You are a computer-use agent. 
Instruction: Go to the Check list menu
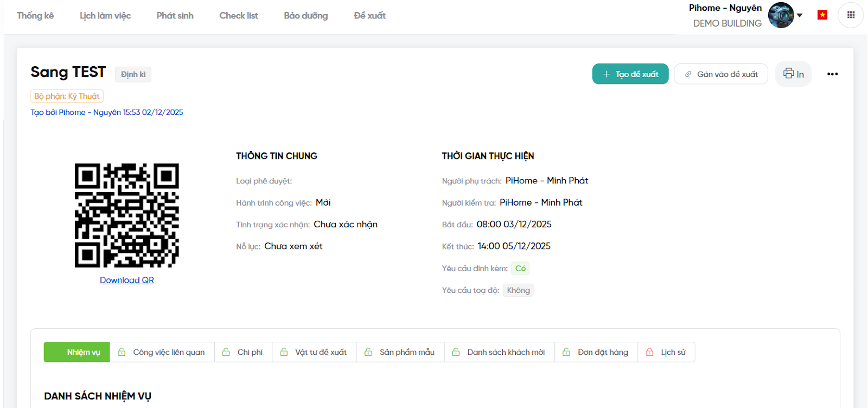[239, 16]
